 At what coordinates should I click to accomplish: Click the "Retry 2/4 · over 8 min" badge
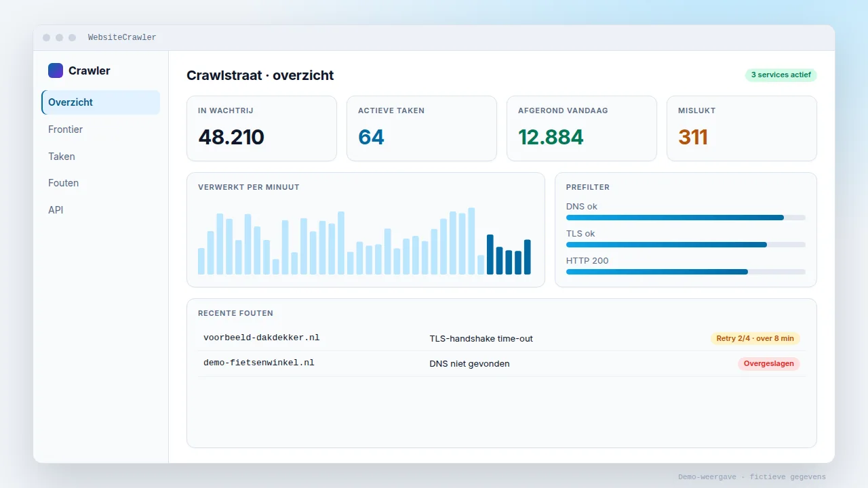click(755, 338)
